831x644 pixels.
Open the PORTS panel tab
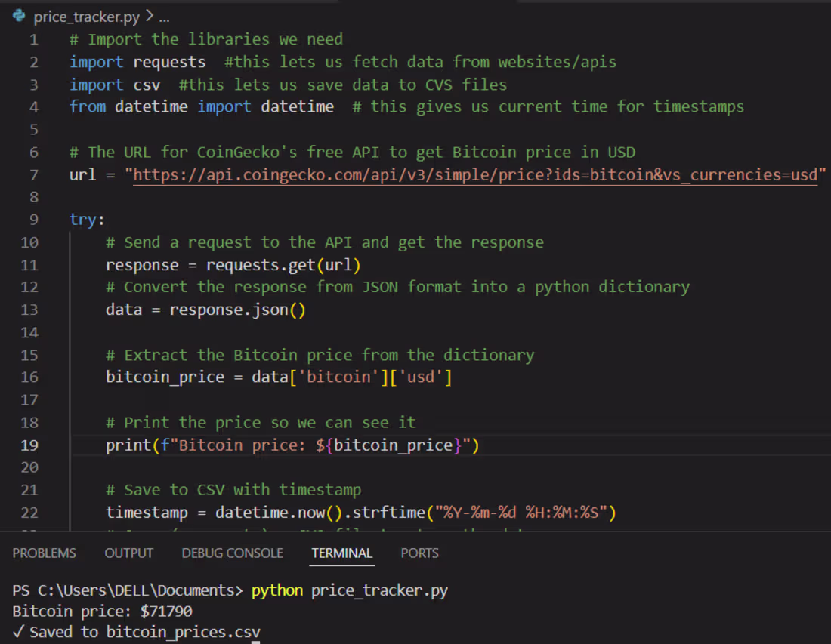[x=420, y=553]
